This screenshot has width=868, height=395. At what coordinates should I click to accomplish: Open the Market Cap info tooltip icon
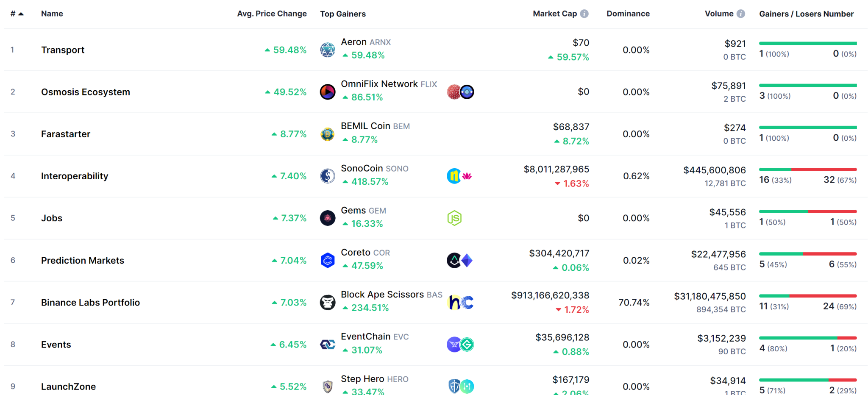(584, 14)
